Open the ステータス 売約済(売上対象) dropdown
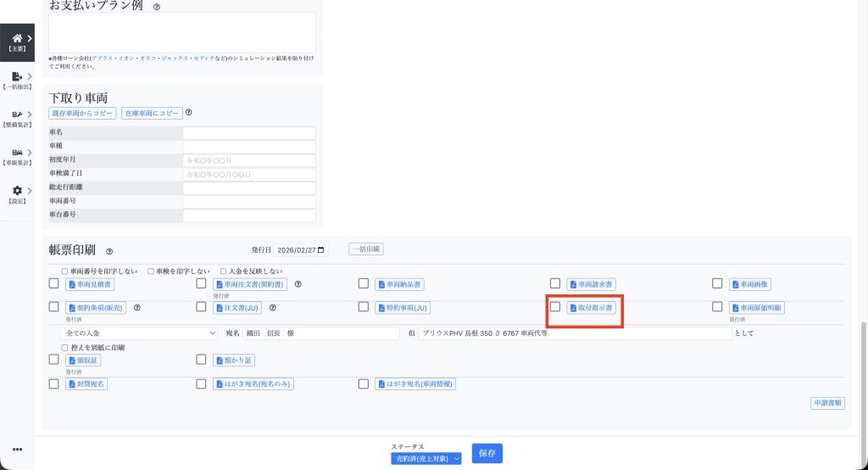The image size is (868, 470). point(427,458)
